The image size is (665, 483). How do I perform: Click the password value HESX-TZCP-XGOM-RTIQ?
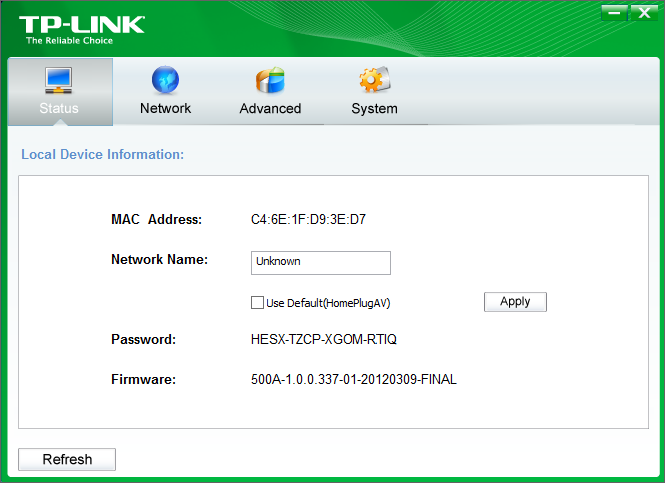coord(324,339)
